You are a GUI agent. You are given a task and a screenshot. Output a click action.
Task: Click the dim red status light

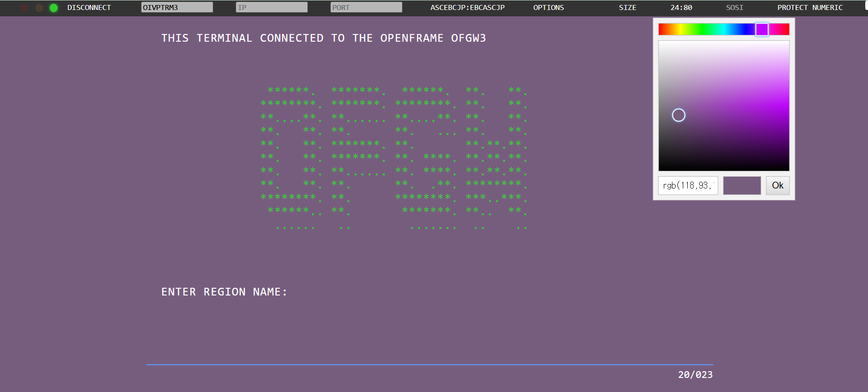[25, 8]
